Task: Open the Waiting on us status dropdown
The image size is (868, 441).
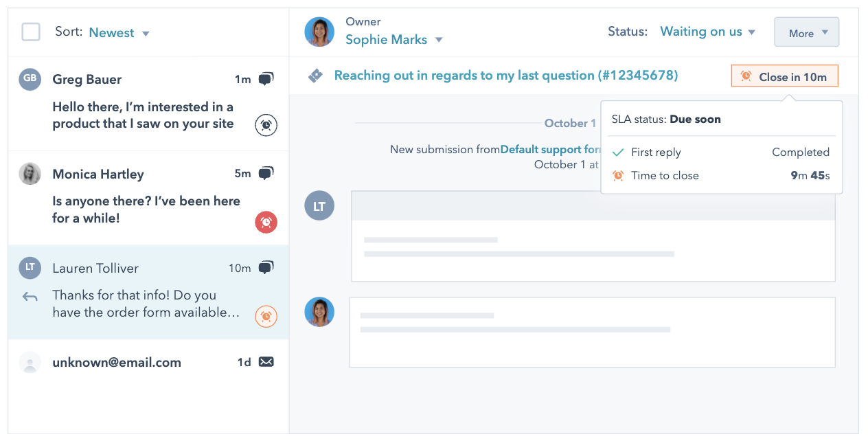Action: click(707, 32)
